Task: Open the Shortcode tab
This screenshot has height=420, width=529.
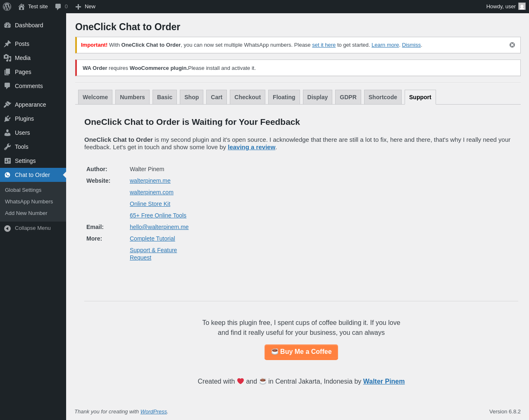Action: pos(383,97)
